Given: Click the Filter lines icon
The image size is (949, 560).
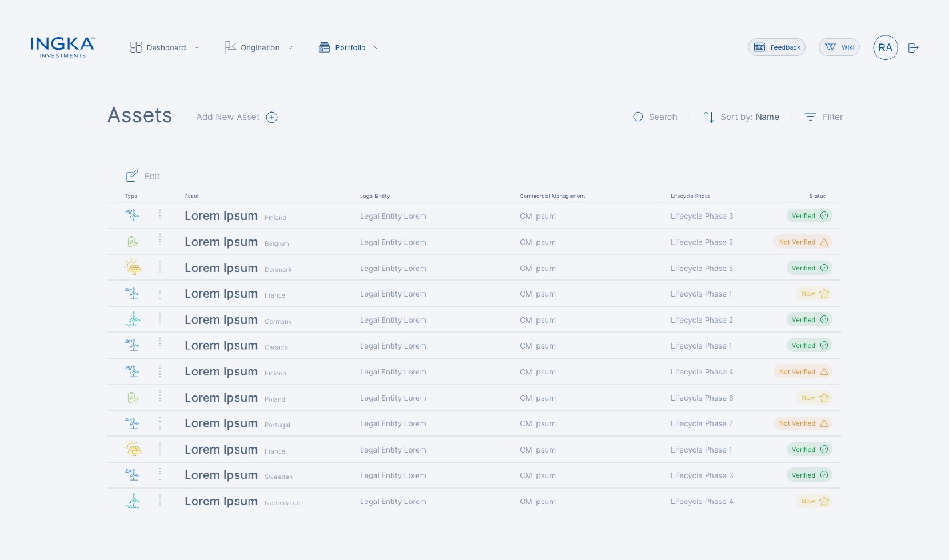Looking at the screenshot, I should [x=810, y=117].
